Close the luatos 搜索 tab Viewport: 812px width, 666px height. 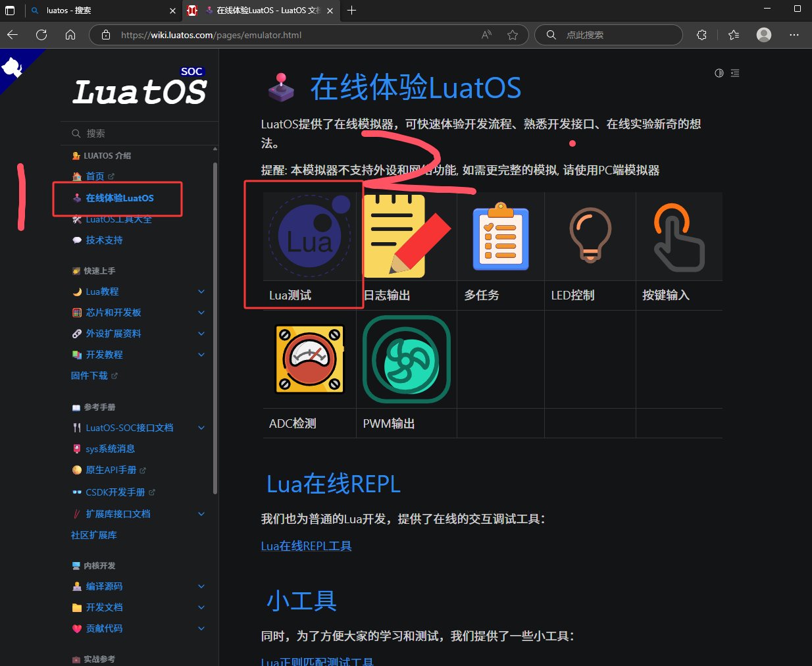pyautogui.click(x=172, y=11)
